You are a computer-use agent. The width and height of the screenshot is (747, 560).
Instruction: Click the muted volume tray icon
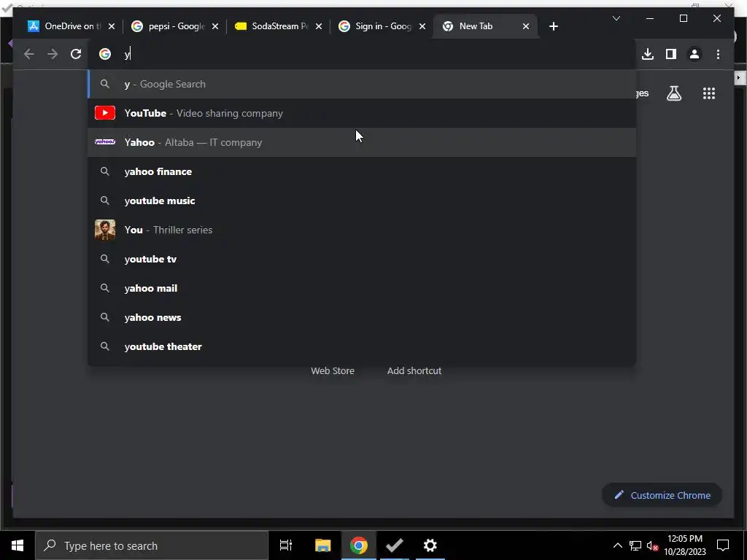pos(652,545)
